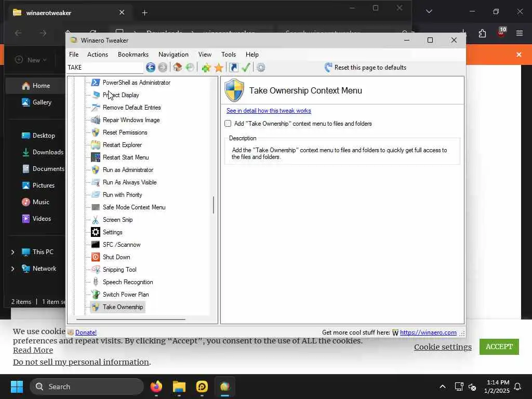
Task: Open the New dropdown in File Explorer
Action: 31,60
